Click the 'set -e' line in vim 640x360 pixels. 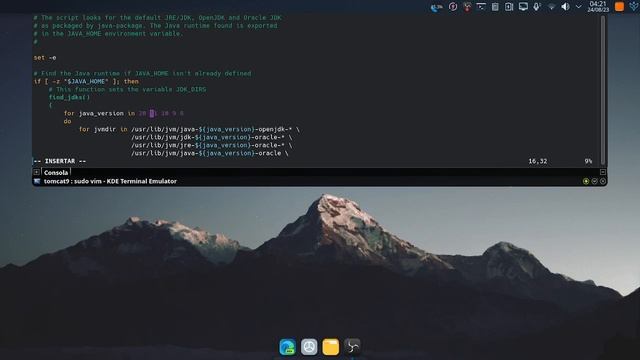[45, 58]
